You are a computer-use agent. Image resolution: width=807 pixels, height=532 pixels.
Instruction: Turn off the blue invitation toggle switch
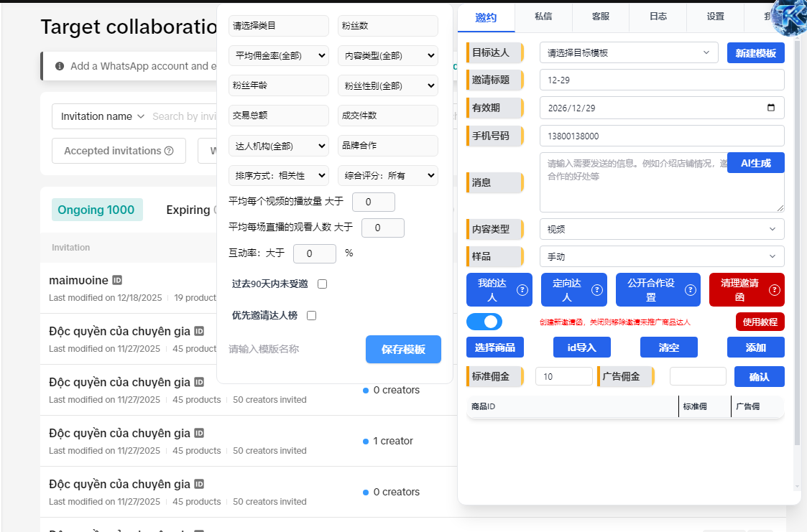(x=484, y=322)
